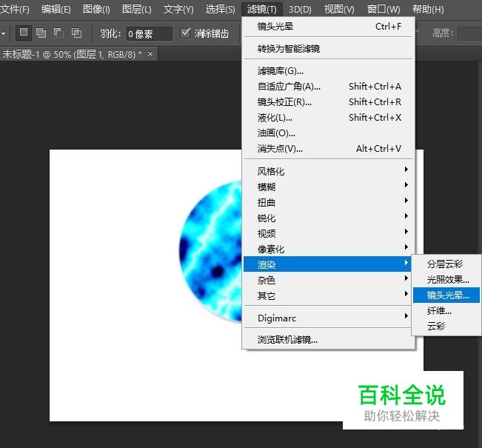Select the New Selection mode icon
The height and width of the screenshot is (448, 482).
pyautogui.click(x=24, y=33)
